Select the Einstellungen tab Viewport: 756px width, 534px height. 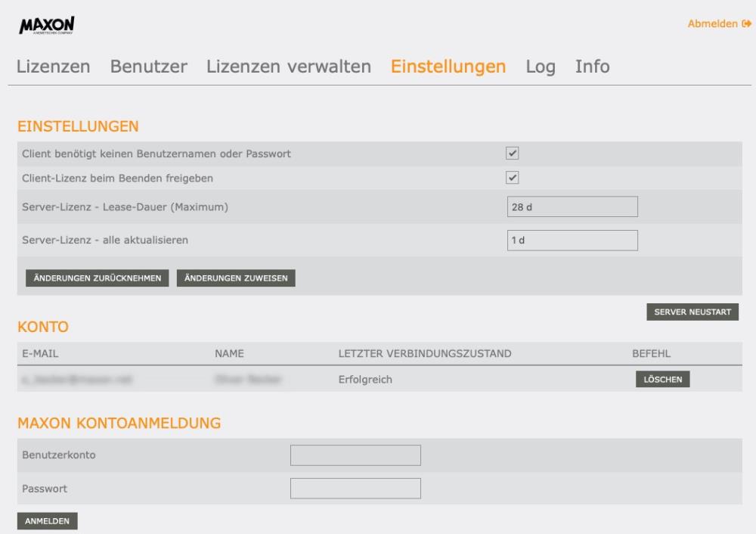pos(448,67)
